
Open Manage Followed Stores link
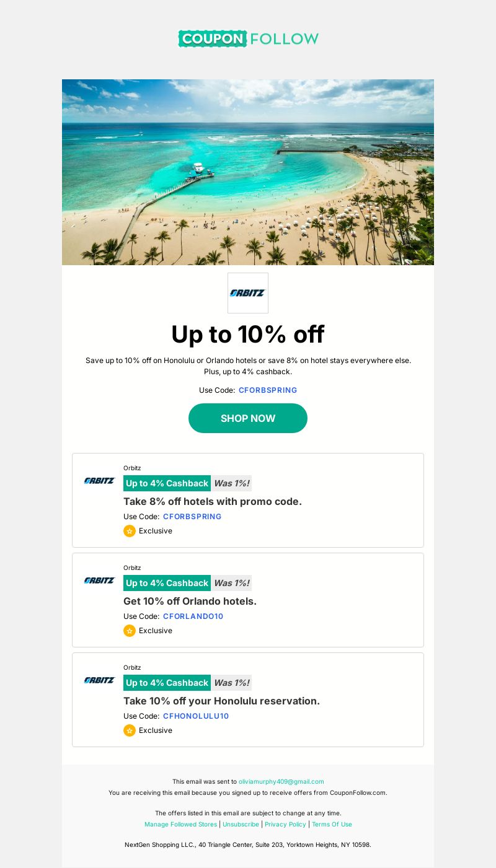[x=181, y=824]
